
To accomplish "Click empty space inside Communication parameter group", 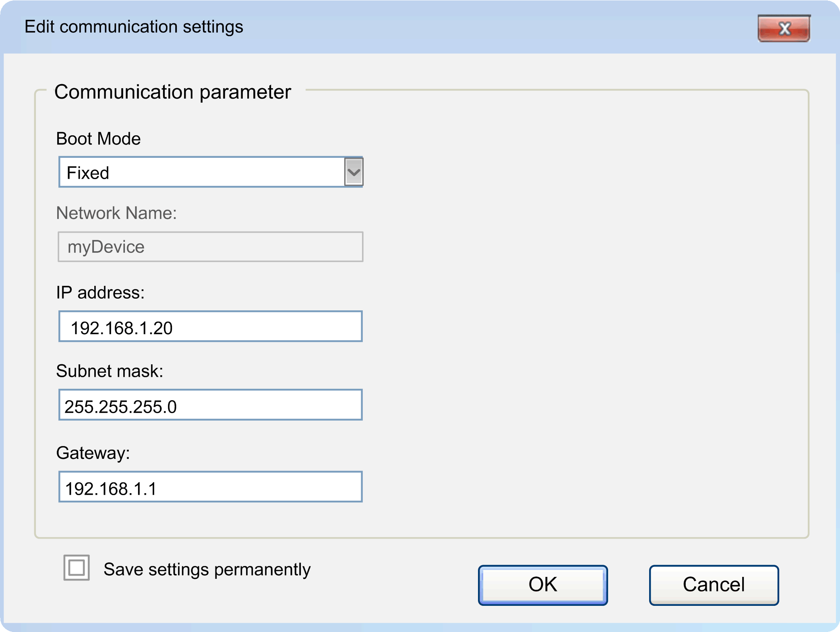I will tap(584, 314).
